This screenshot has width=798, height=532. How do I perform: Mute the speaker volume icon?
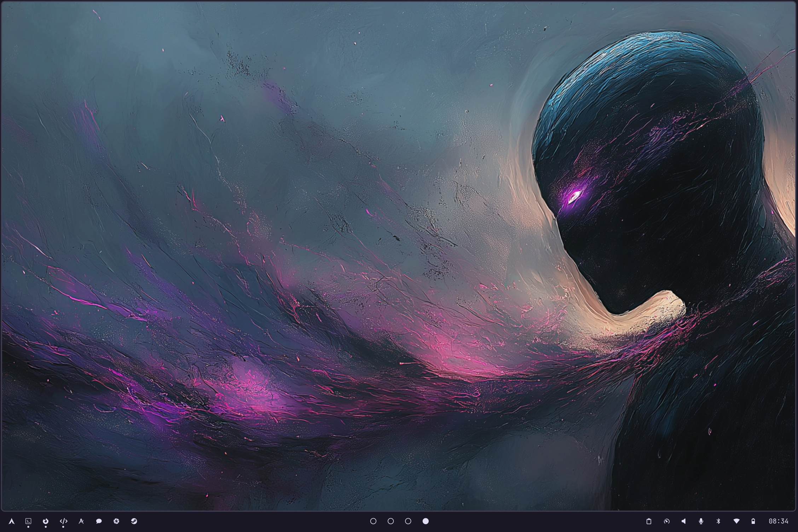coord(684,521)
